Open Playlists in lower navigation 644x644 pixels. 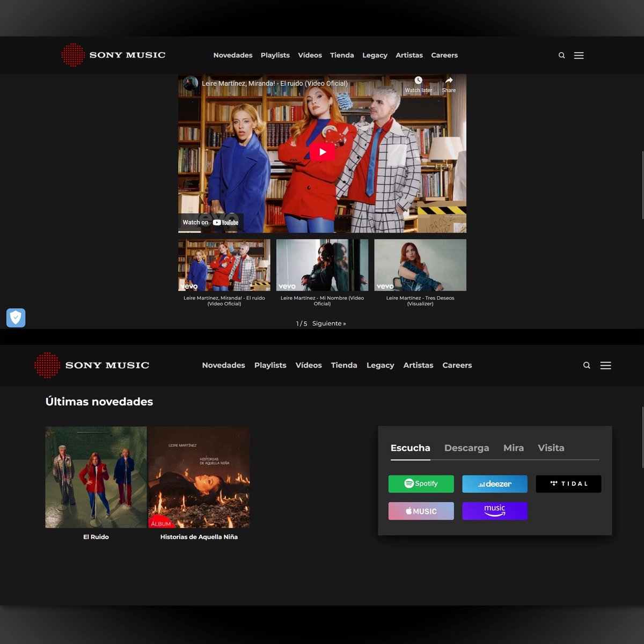pyautogui.click(x=270, y=365)
